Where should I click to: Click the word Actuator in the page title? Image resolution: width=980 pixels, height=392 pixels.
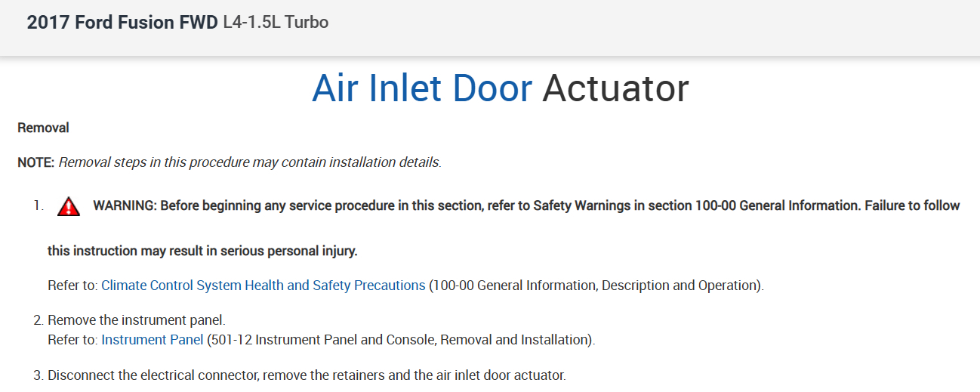pos(615,88)
